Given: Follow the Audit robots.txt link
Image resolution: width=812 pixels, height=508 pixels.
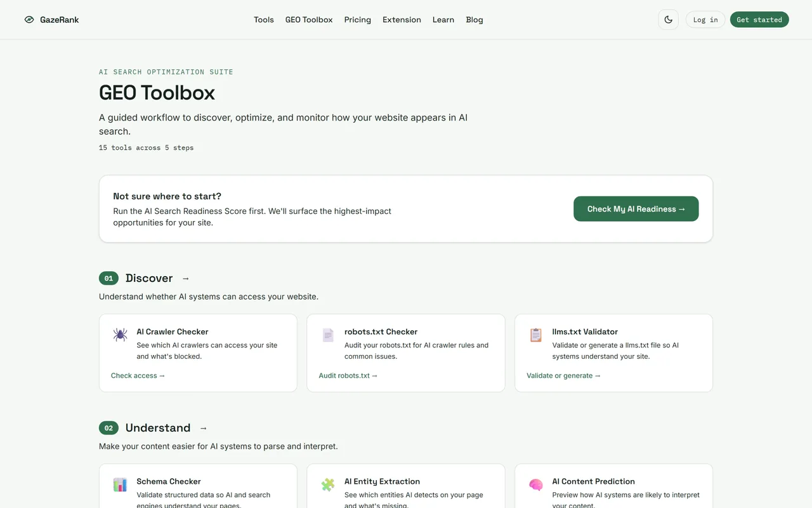Looking at the screenshot, I should click(x=348, y=375).
